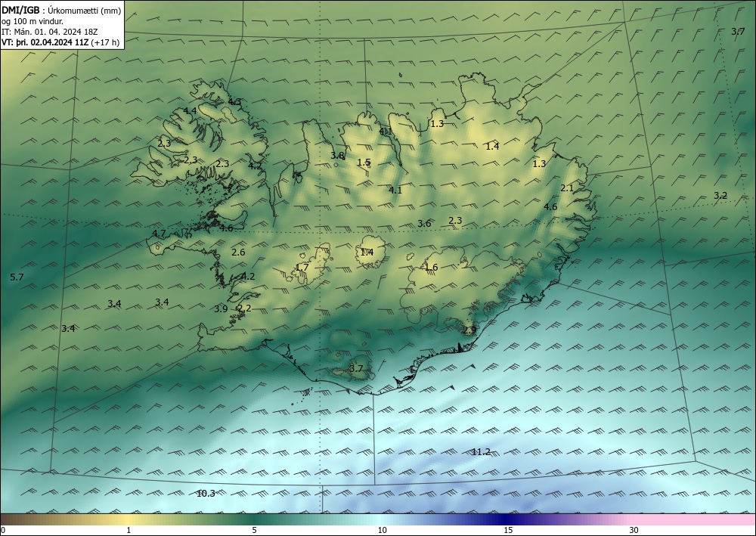Click the 2.2 value near Reykjavík

[x=244, y=308]
